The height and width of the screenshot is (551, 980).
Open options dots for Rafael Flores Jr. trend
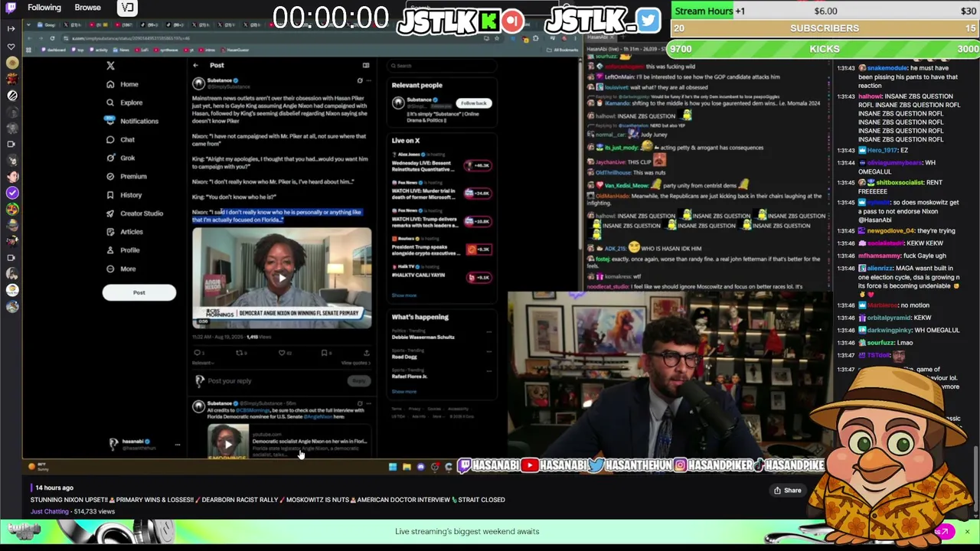(488, 372)
